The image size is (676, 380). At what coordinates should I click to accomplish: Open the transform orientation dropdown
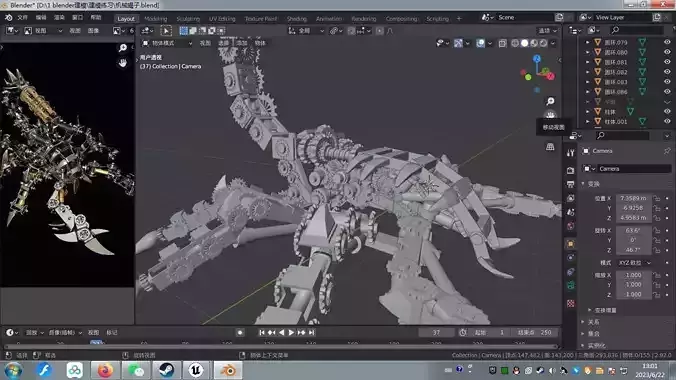point(306,31)
